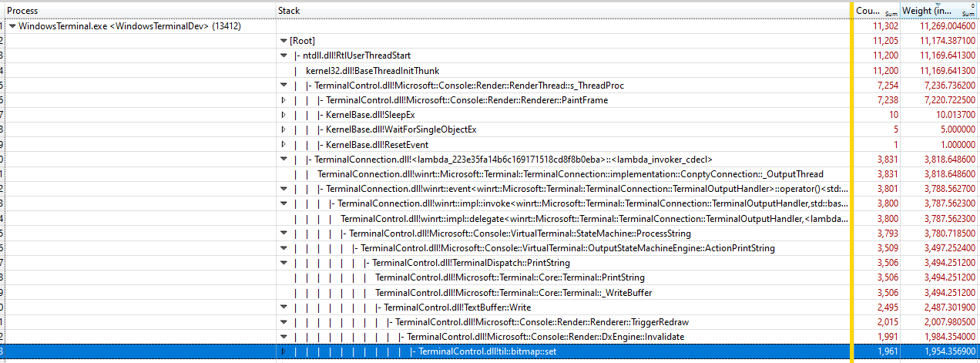
Task: Click weight value 11,269.004600
Action: coord(947,26)
